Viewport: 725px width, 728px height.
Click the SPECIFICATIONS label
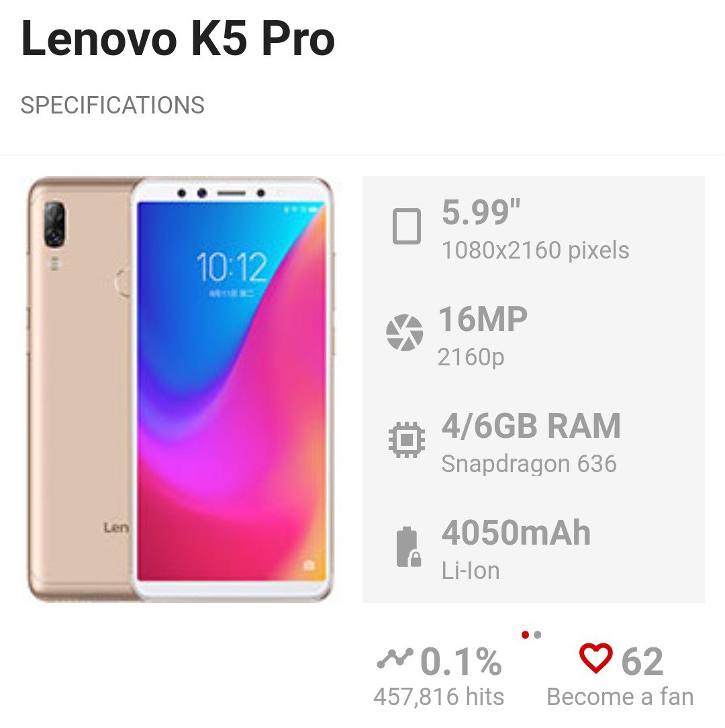click(x=112, y=105)
